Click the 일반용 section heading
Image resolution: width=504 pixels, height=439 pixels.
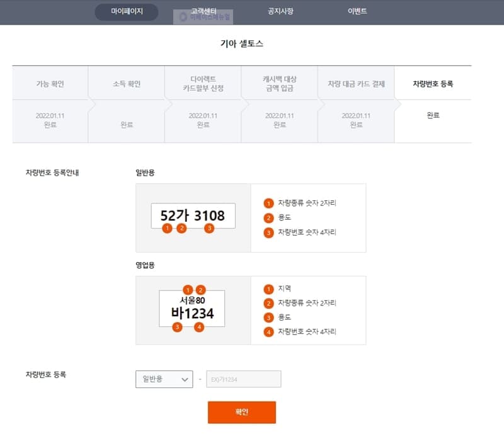pos(145,173)
